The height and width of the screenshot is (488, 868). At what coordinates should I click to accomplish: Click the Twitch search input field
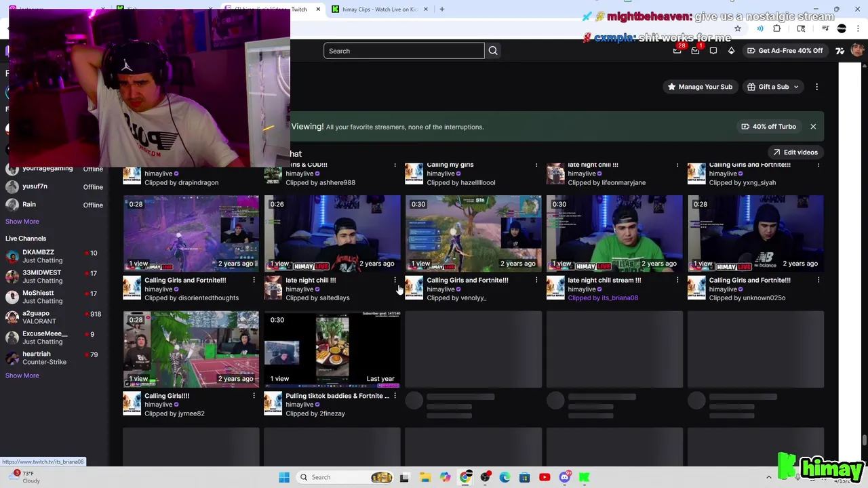404,51
